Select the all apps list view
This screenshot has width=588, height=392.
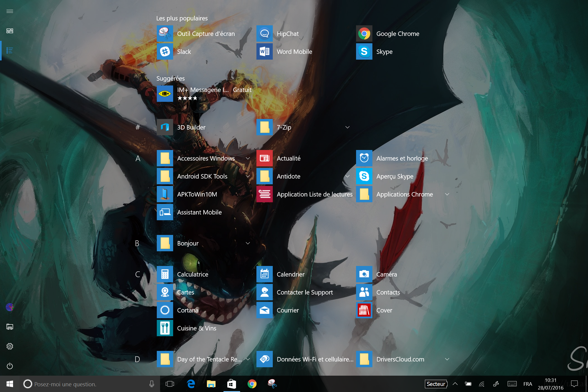10,50
